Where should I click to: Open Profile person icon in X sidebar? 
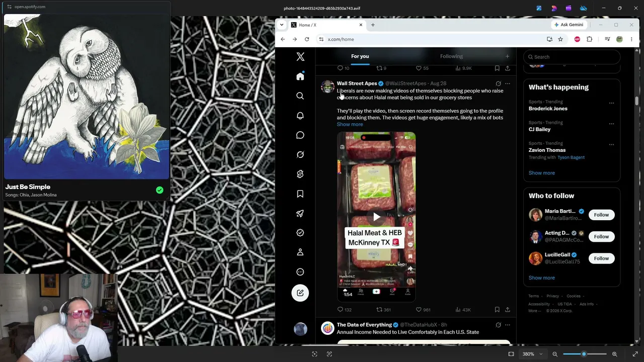(x=300, y=252)
